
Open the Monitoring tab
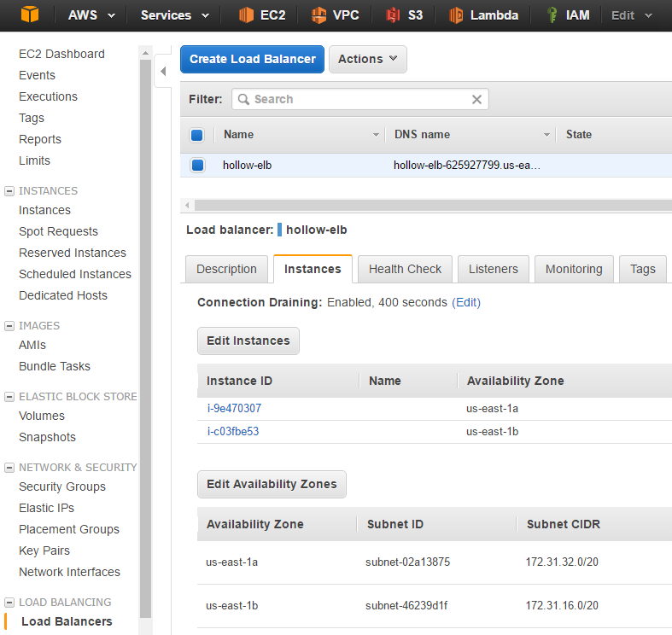[574, 269]
